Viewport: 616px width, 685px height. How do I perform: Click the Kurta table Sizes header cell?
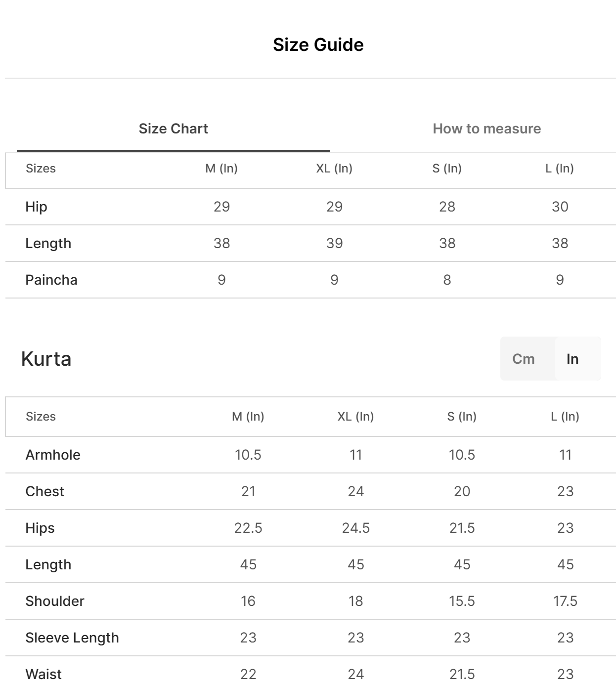[41, 417]
